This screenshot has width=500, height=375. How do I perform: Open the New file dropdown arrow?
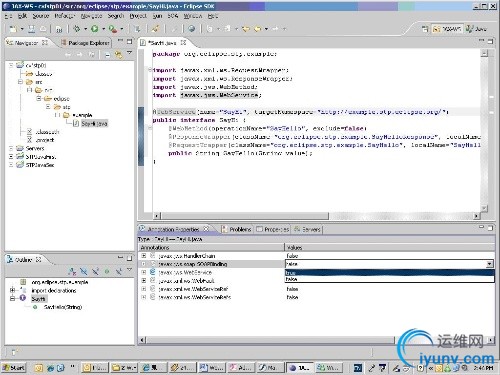(22, 29)
